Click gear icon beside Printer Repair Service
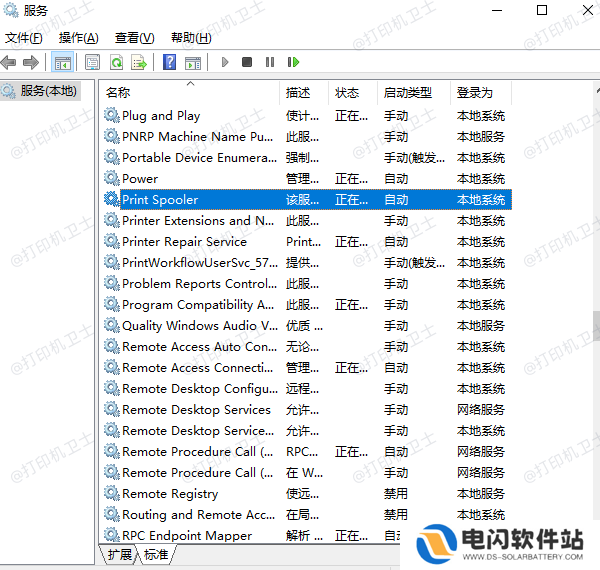Image resolution: width=600 pixels, height=570 pixels. pos(112,241)
